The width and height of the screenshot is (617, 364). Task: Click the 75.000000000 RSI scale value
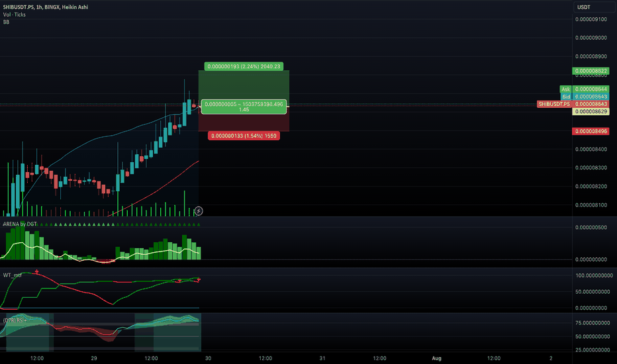click(593, 323)
